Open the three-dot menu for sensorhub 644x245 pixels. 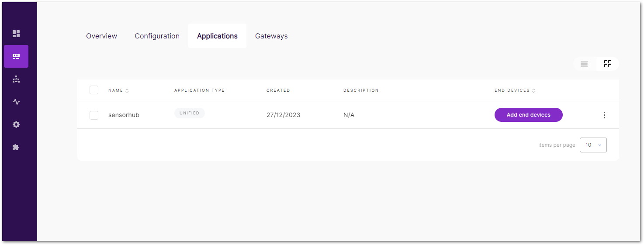pos(604,115)
